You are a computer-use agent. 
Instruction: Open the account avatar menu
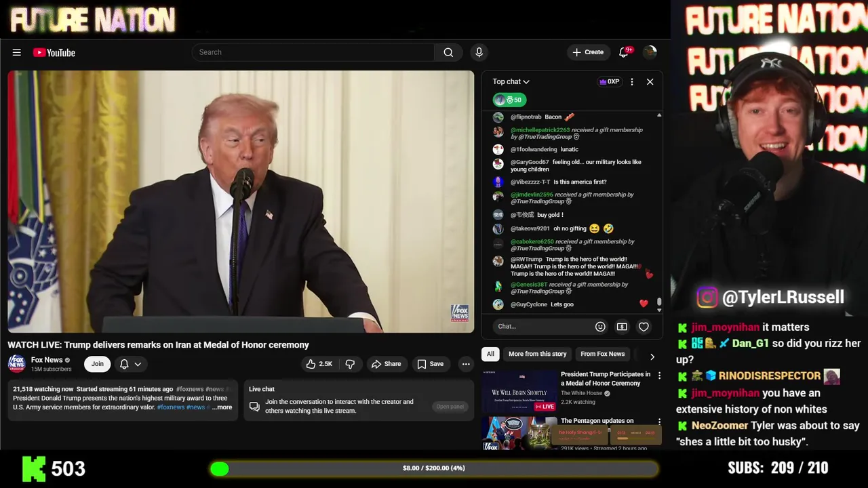pyautogui.click(x=650, y=52)
